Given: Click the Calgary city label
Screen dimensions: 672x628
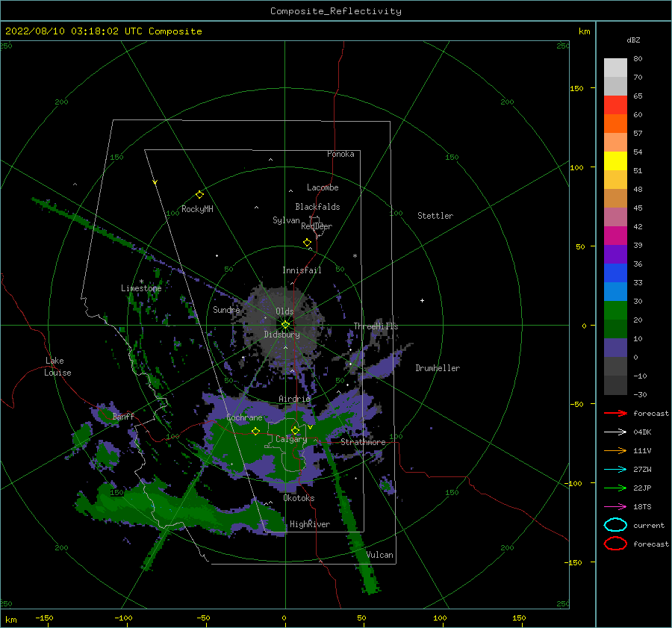Looking at the screenshot, I should tap(291, 439).
